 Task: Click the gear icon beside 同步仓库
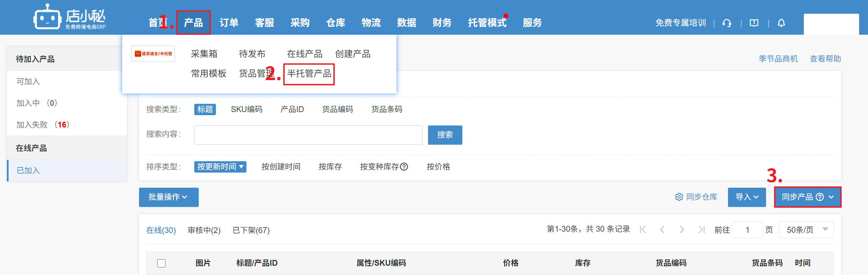(679, 197)
